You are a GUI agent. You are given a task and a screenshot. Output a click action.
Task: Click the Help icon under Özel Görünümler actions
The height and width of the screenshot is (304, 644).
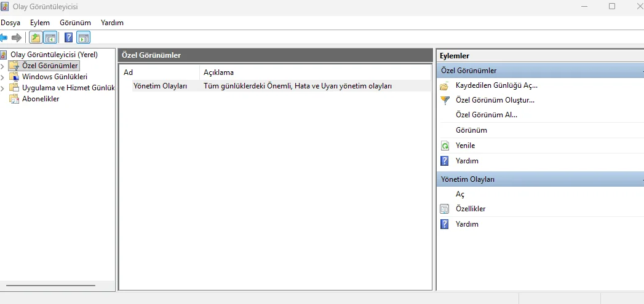point(444,161)
